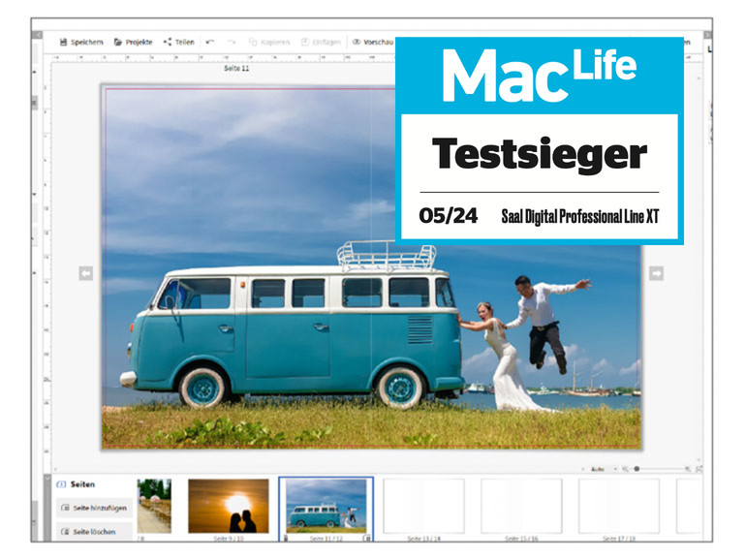Click Seite löschen button
This screenshot has width=746, height=560.
click(94, 532)
